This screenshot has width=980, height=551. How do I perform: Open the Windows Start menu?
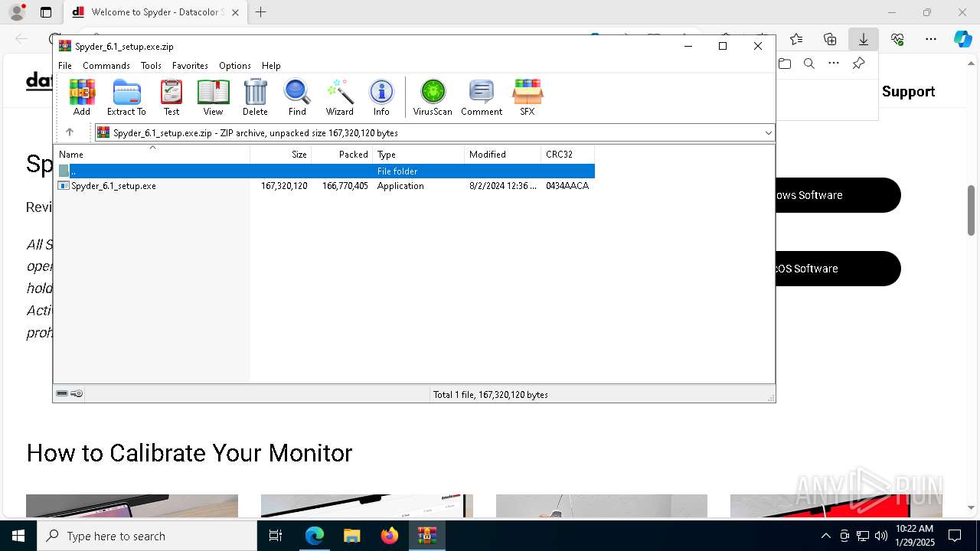18,536
